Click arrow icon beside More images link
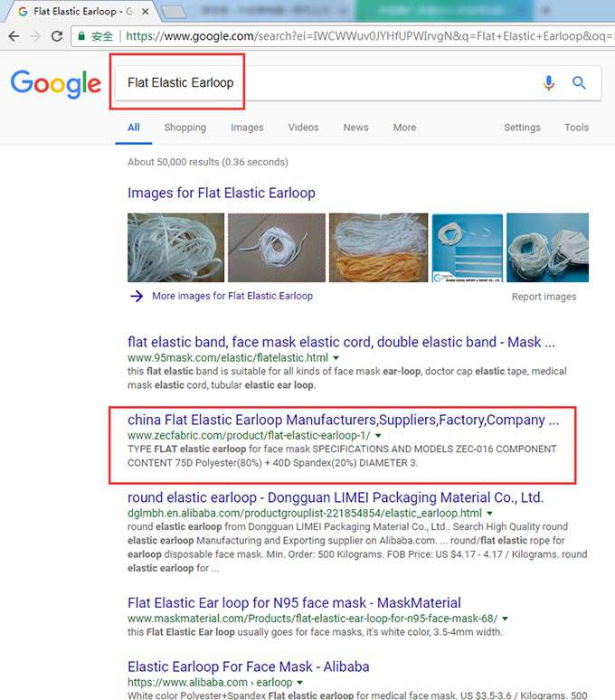This screenshot has height=700, width=615. [137, 296]
